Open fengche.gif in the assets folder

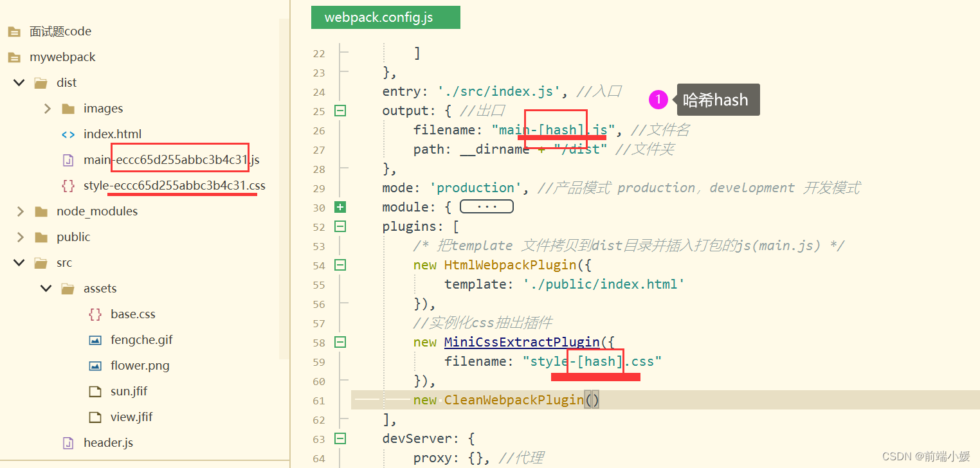tap(141, 340)
